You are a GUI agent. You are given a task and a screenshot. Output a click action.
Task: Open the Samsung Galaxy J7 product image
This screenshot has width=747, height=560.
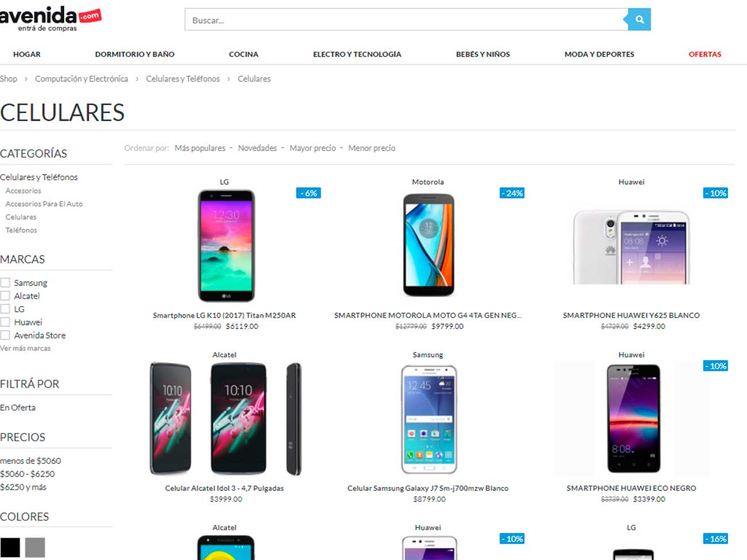click(x=429, y=420)
